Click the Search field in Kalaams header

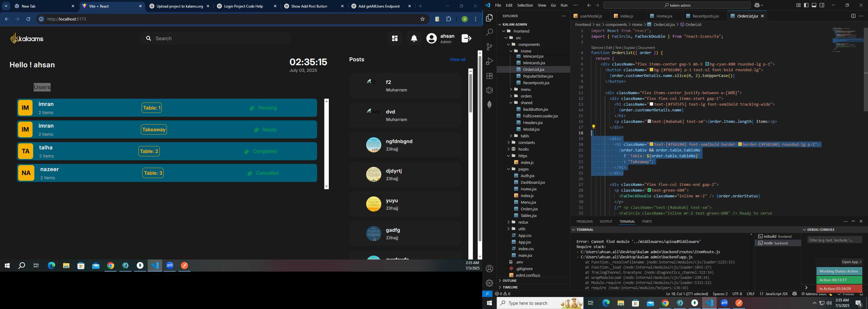click(216, 38)
